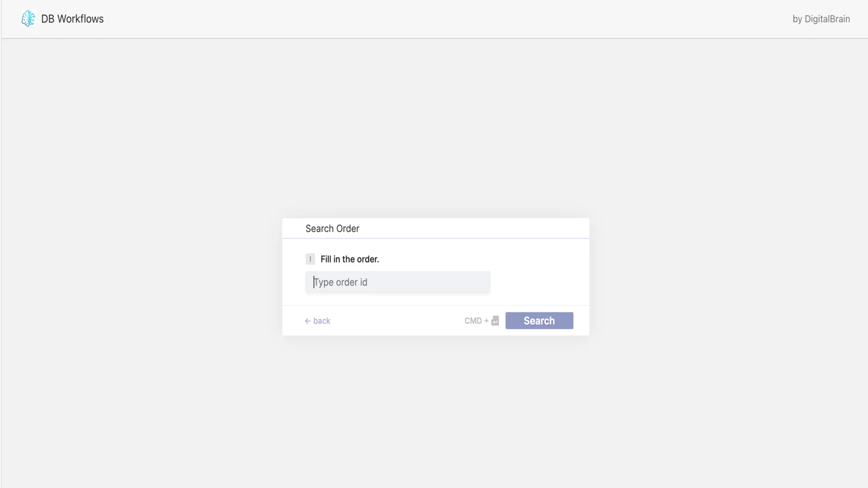
Task: Click the word Workflows in the header
Action: [x=80, y=19]
